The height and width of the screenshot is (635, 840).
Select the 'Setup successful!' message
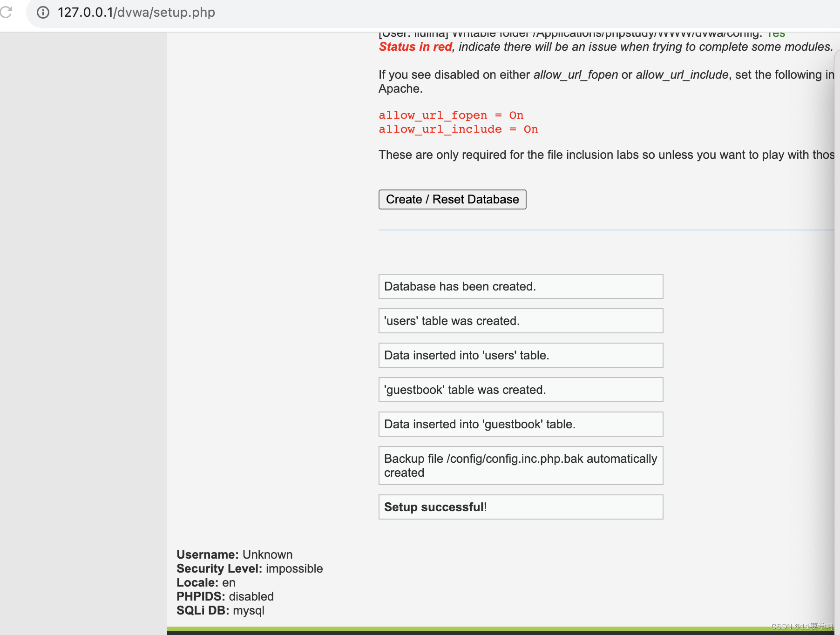(521, 507)
